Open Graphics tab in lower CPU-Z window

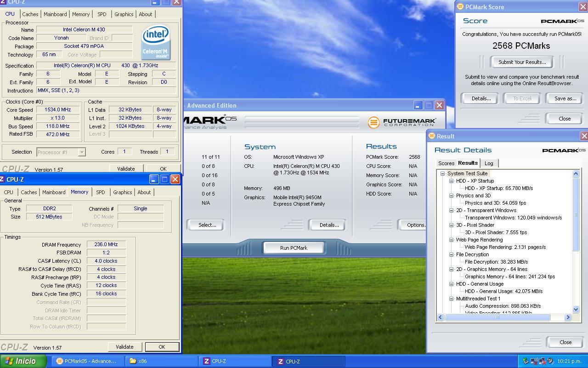[x=122, y=192]
